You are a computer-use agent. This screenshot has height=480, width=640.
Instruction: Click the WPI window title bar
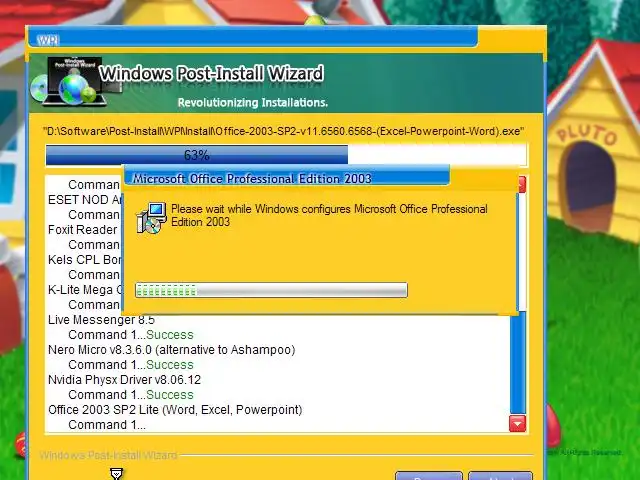tap(253, 39)
